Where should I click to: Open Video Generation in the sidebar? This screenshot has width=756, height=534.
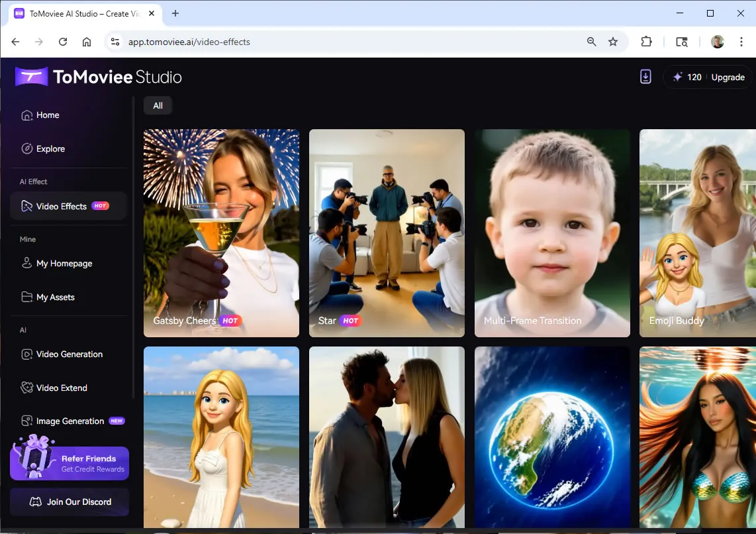pyautogui.click(x=68, y=354)
